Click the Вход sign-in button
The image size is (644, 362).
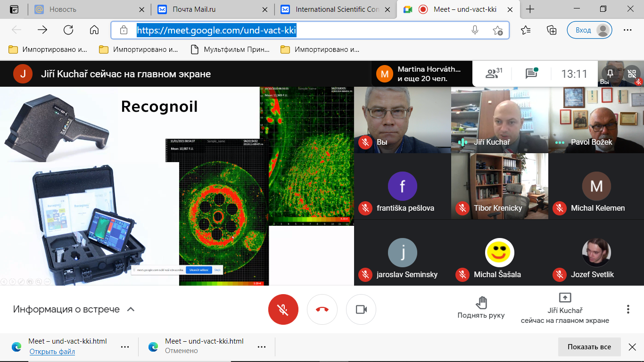pos(589,30)
